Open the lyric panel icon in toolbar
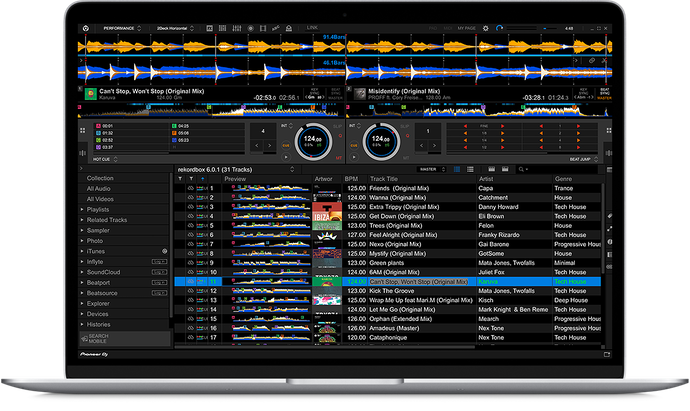690x411 pixels. coord(275,28)
